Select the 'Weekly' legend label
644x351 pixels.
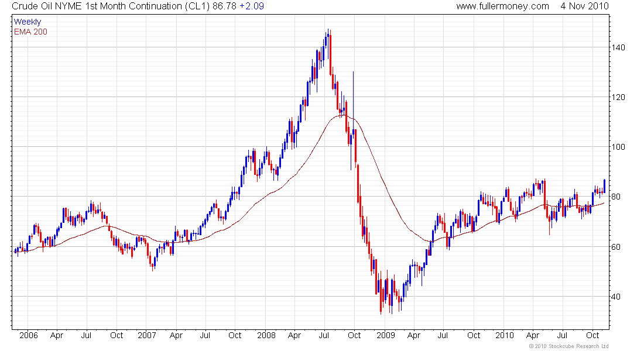coord(28,22)
